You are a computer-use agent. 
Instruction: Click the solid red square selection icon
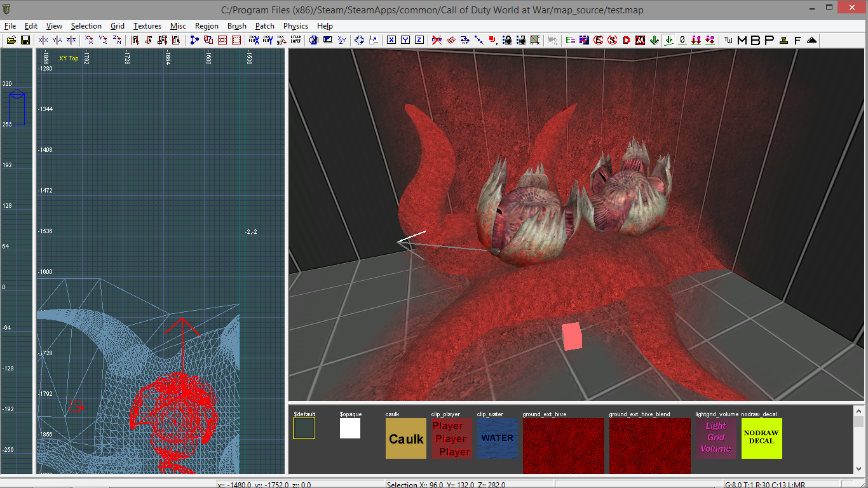(222, 40)
